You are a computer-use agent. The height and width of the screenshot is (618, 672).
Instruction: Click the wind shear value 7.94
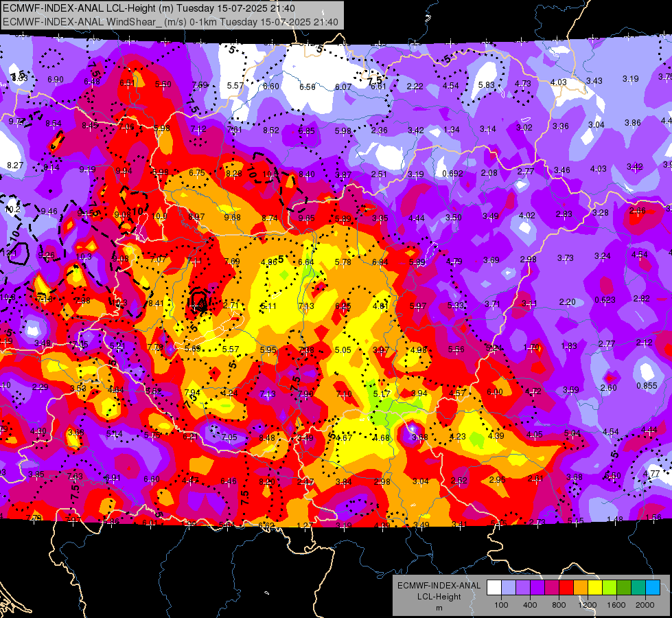tap(192, 392)
